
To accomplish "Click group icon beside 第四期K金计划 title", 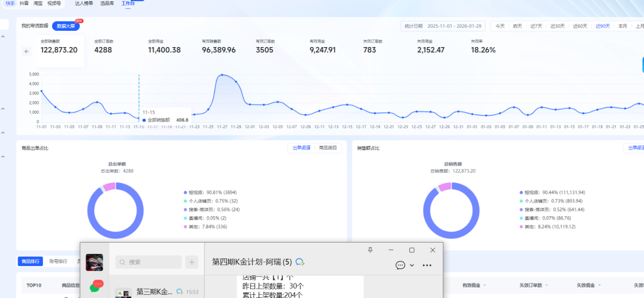I will 300,262.
